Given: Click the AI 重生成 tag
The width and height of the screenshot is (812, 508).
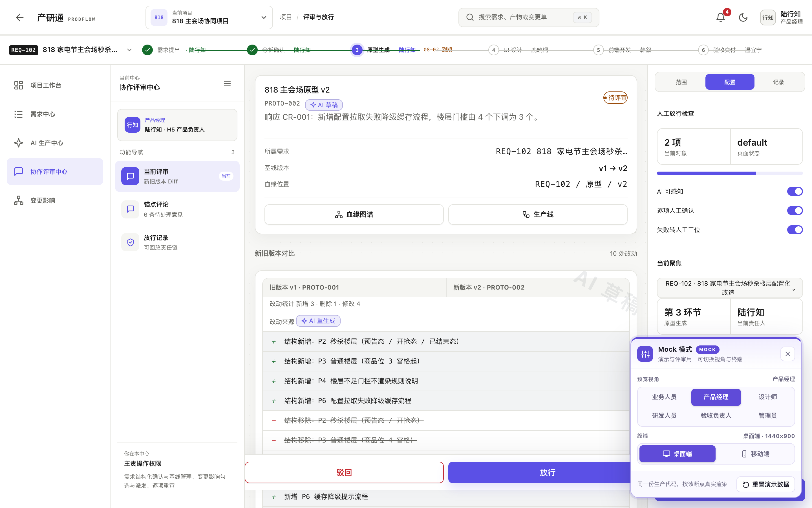Looking at the screenshot, I should coord(318,321).
